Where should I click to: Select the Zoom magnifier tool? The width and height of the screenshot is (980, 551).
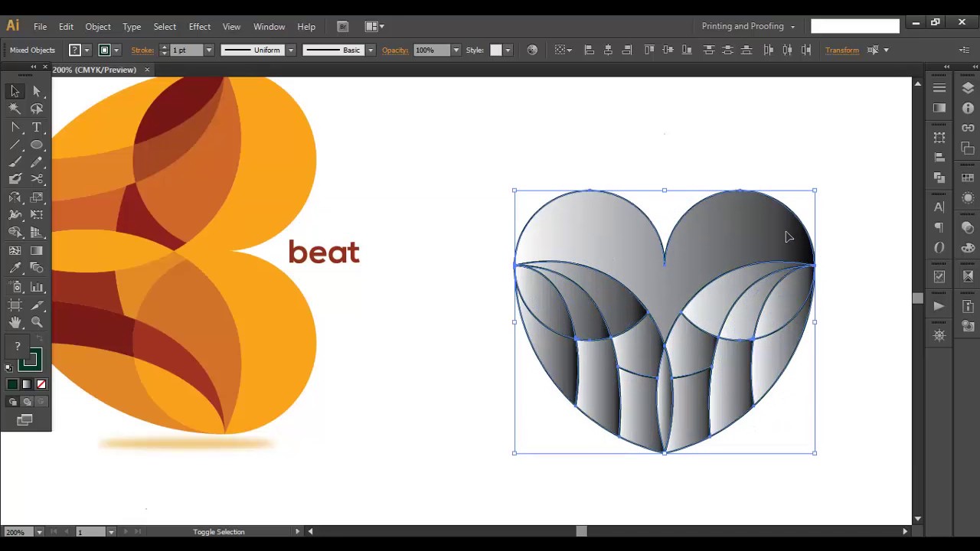click(37, 322)
